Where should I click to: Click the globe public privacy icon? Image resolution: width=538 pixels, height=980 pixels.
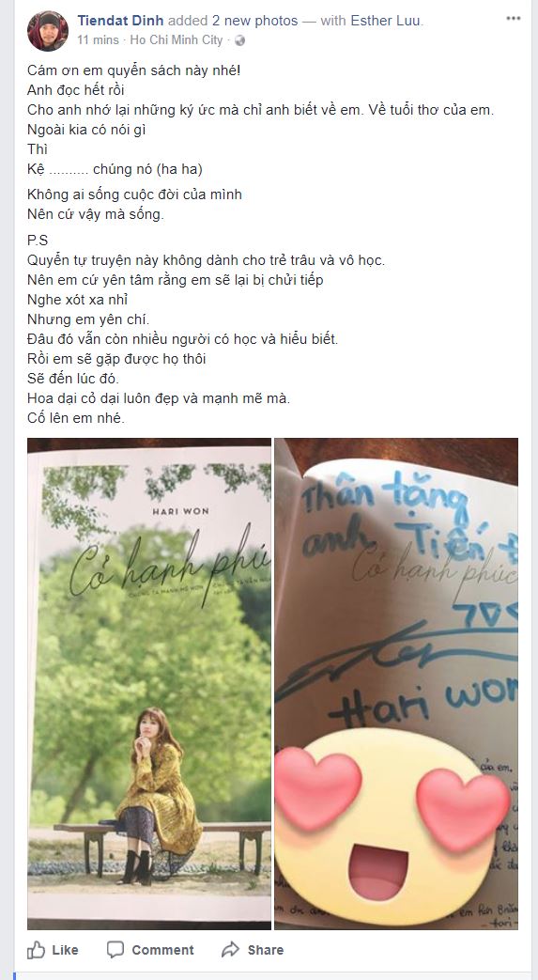point(239,40)
